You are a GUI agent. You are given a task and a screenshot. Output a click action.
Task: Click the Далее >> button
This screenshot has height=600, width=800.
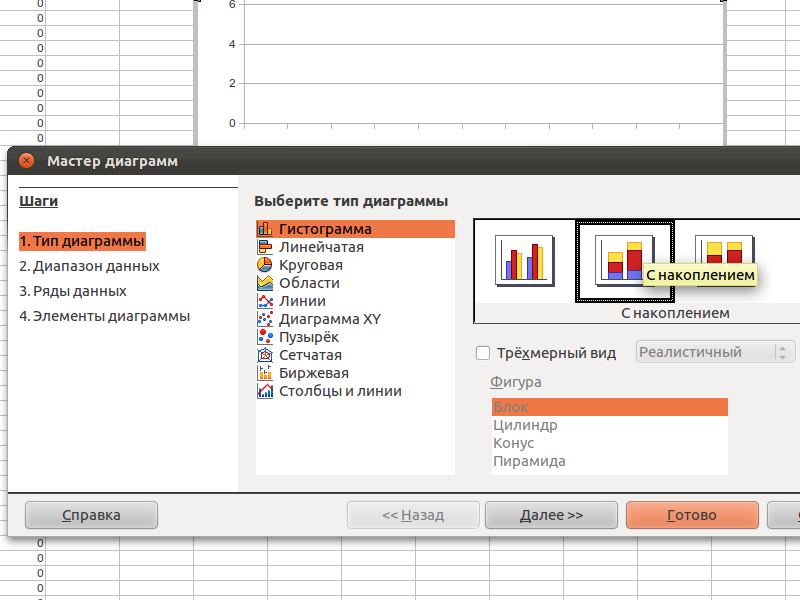(551, 515)
